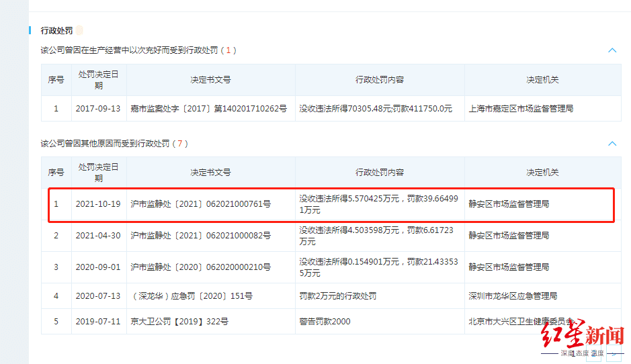Click the red count 7 after 其他原因 heading
Screen dimensions: 631x364
click(180, 144)
